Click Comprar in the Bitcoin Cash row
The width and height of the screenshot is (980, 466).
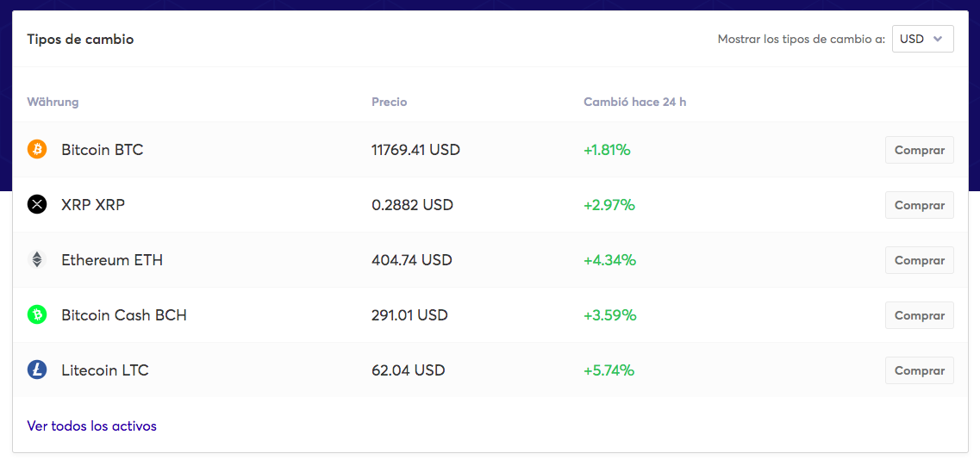point(920,315)
